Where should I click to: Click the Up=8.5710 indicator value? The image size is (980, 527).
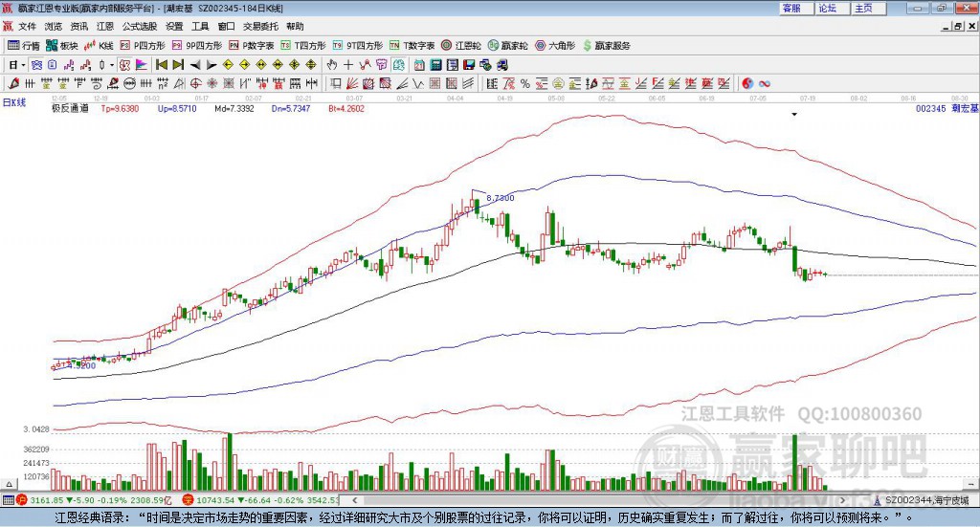coord(177,109)
